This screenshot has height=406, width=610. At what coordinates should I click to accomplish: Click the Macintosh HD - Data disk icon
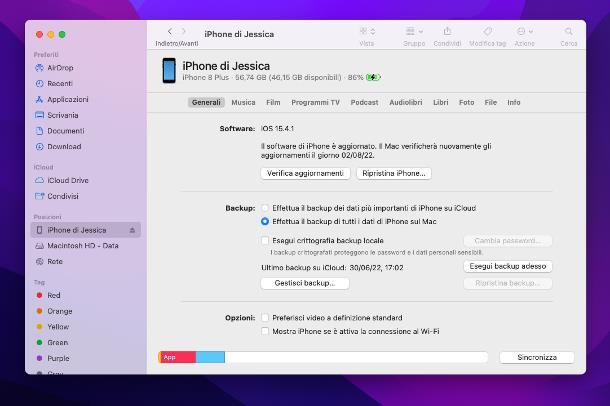click(x=39, y=246)
